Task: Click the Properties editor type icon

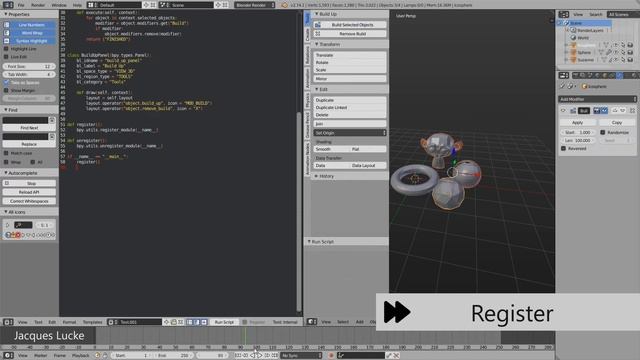Action: pos(564,76)
